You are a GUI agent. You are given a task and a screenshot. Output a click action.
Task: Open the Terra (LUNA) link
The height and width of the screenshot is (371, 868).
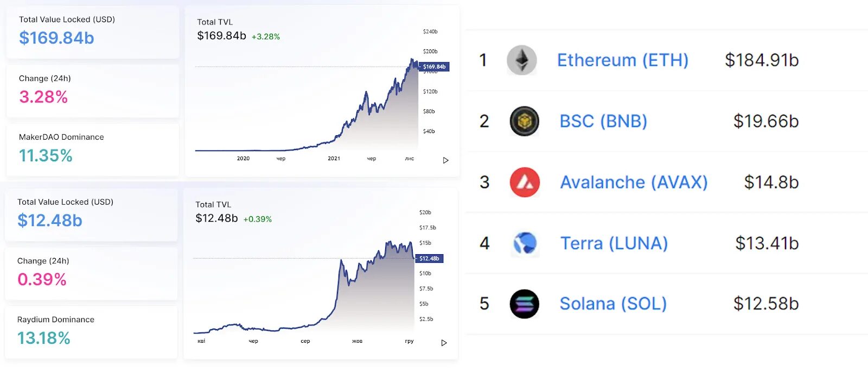[614, 243]
